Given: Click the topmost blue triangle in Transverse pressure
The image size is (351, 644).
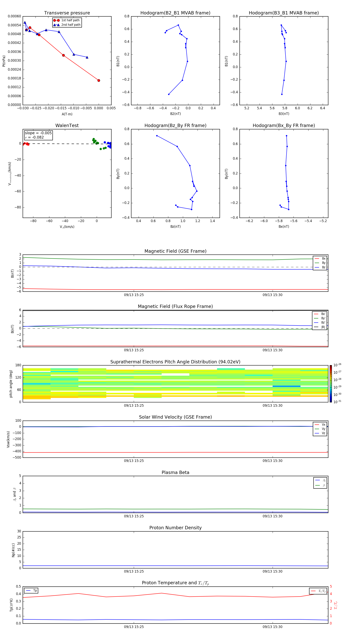Looking at the screenshot, I should 25,22.
